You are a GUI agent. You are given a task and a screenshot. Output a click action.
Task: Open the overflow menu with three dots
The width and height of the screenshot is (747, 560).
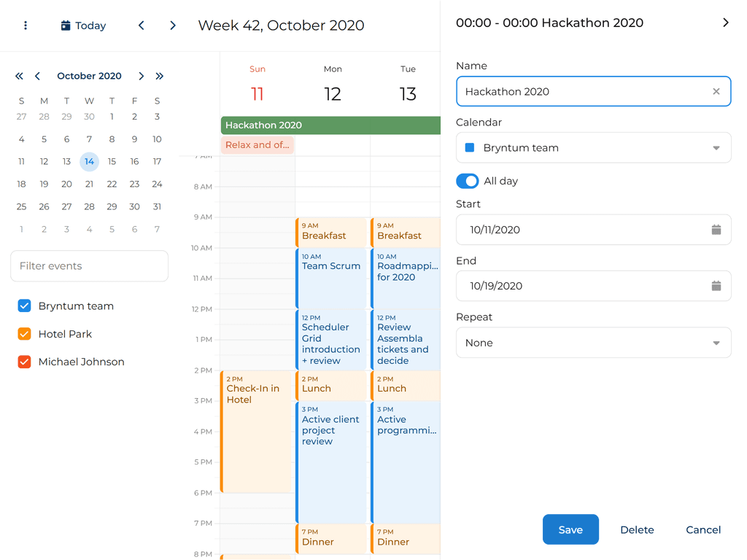pyautogui.click(x=26, y=25)
